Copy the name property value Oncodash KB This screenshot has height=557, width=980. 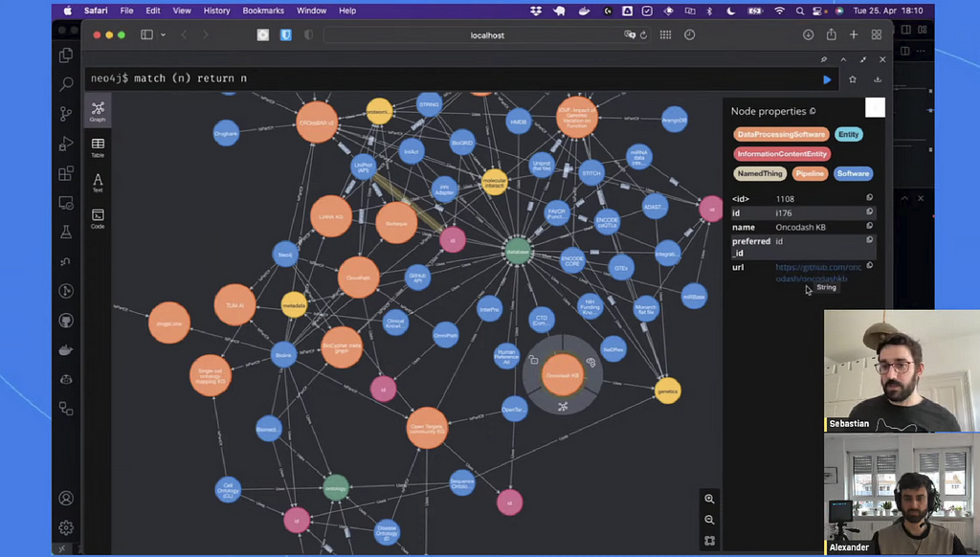point(869,226)
